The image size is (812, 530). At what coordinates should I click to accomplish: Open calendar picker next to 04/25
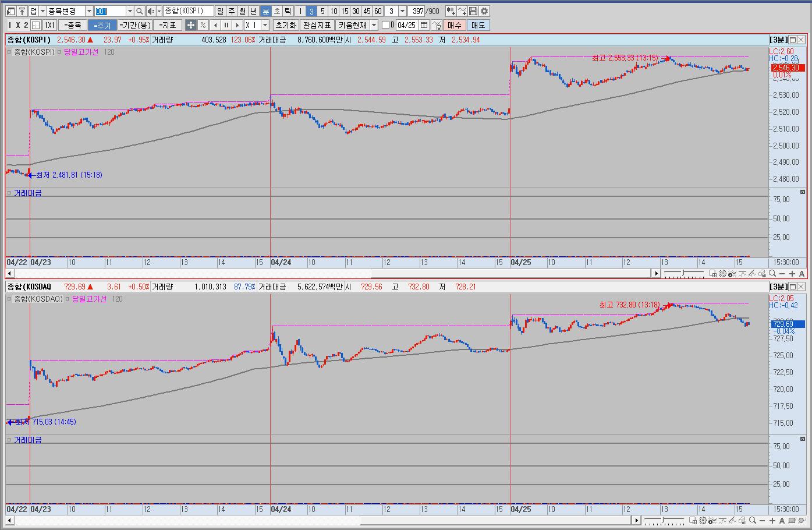(424, 25)
